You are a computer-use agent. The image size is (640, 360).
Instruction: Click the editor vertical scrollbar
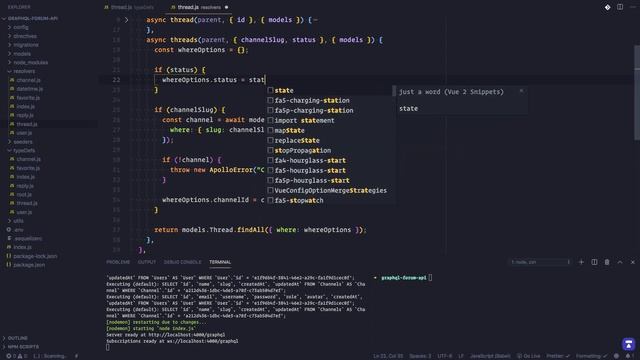coord(637,92)
